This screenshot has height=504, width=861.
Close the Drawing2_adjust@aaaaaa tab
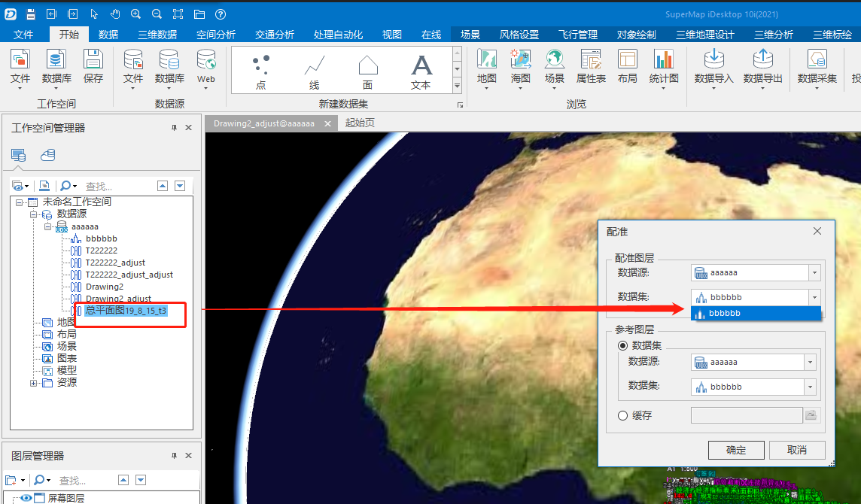click(328, 123)
